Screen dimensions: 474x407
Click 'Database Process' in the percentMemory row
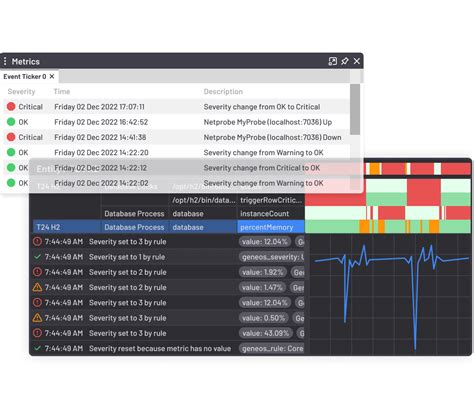click(x=134, y=227)
